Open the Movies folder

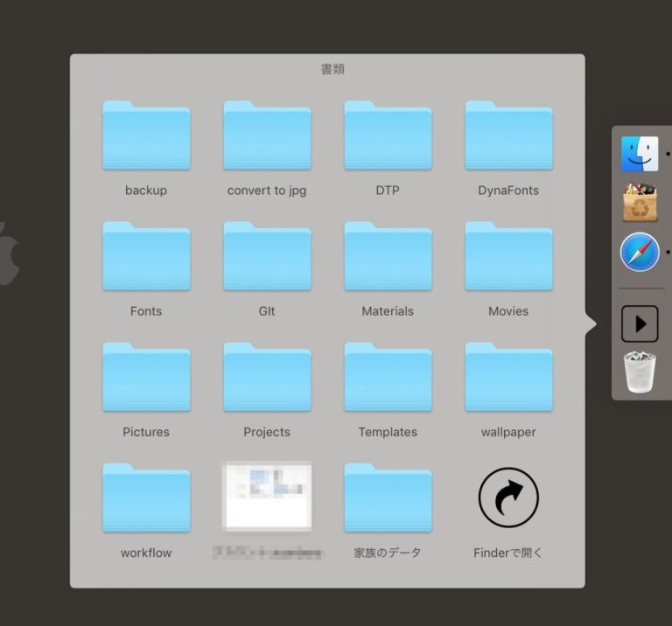point(508,257)
